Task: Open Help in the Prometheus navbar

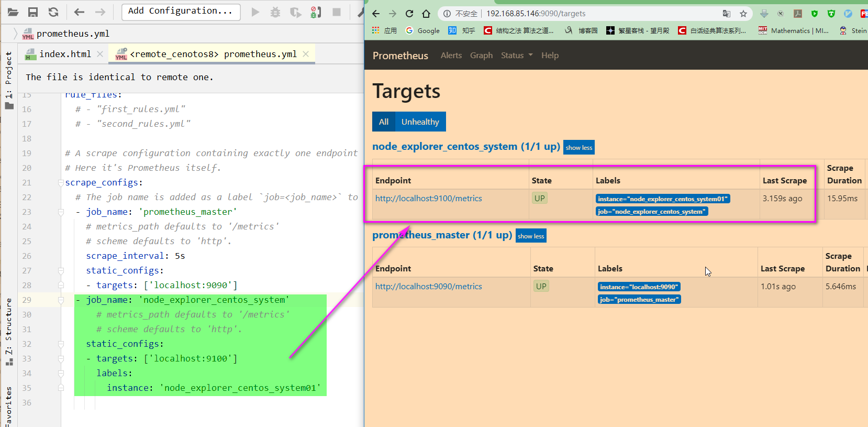Action: pyautogui.click(x=550, y=55)
